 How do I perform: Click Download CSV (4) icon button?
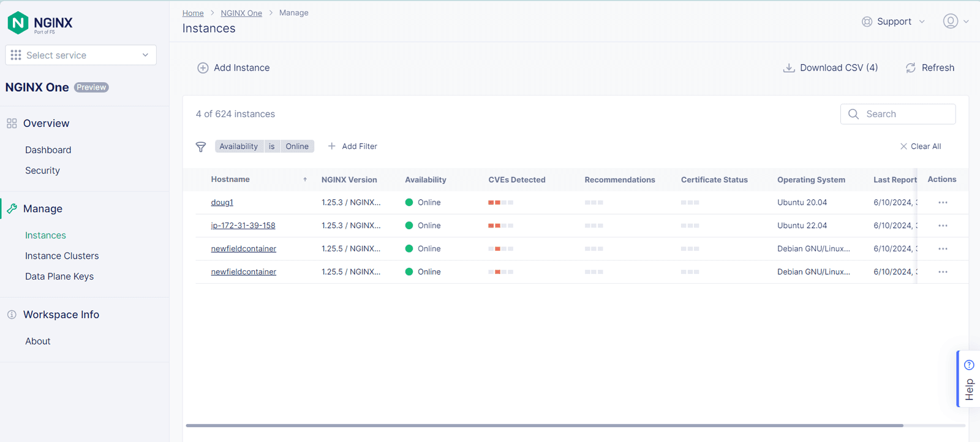789,68
